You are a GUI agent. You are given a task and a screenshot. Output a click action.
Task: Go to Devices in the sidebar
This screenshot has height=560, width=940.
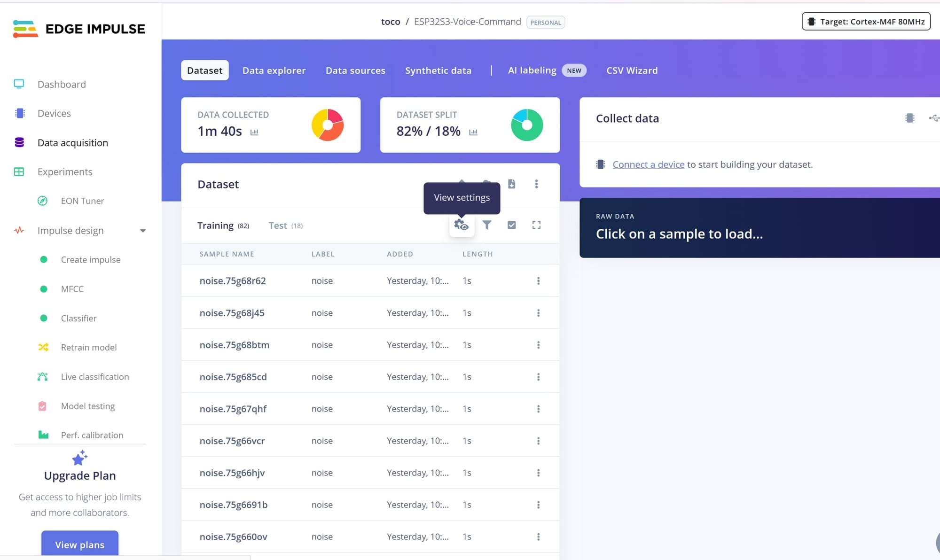(54, 114)
